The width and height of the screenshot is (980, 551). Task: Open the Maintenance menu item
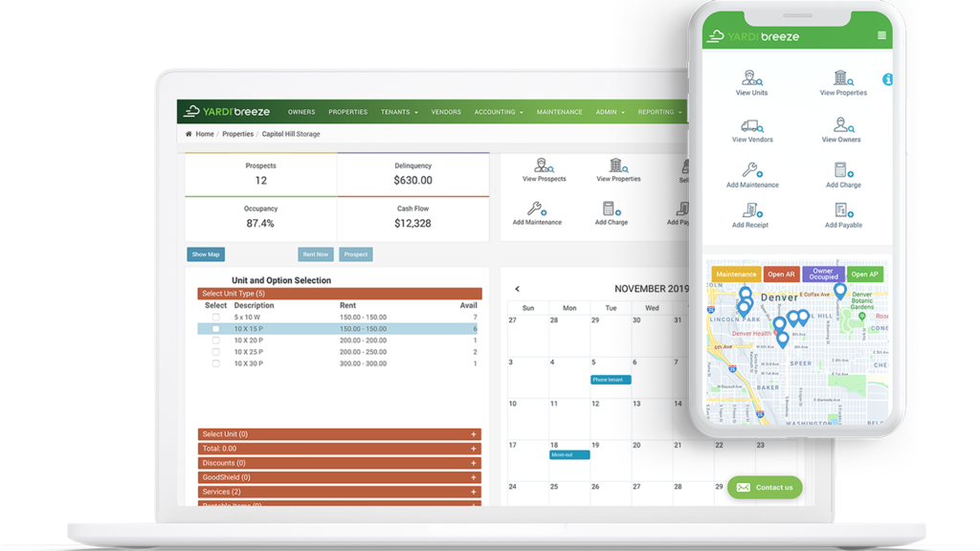click(x=559, y=112)
